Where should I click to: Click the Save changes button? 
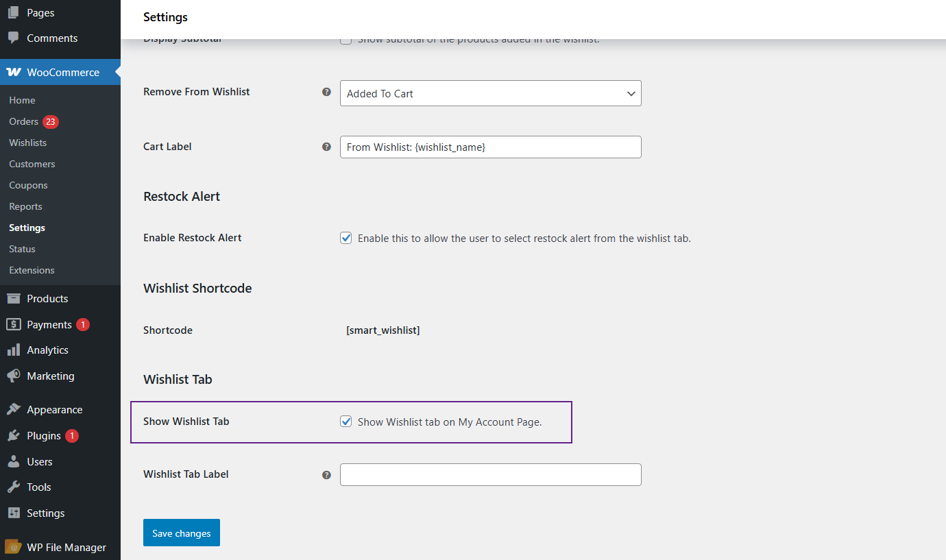coord(181,533)
